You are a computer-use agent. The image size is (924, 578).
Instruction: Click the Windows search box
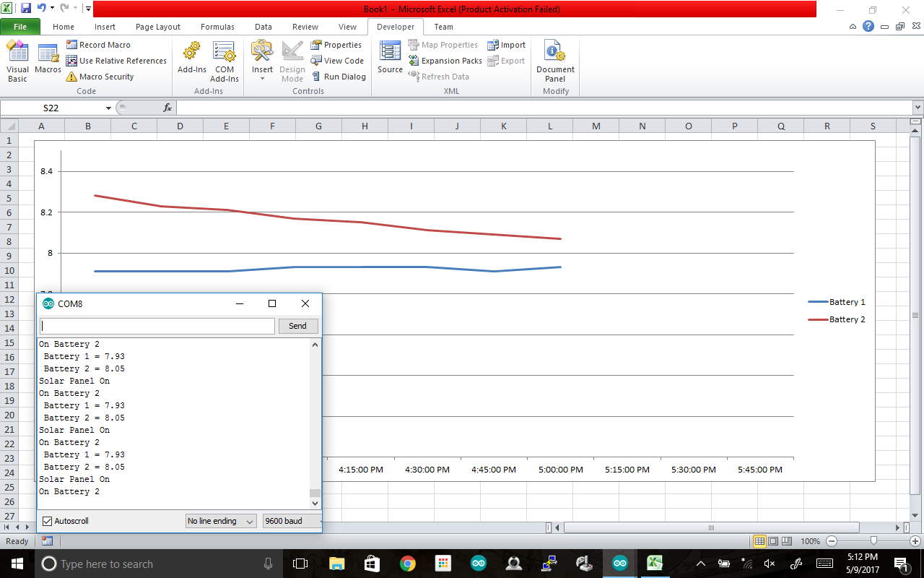pyautogui.click(x=159, y=564)
